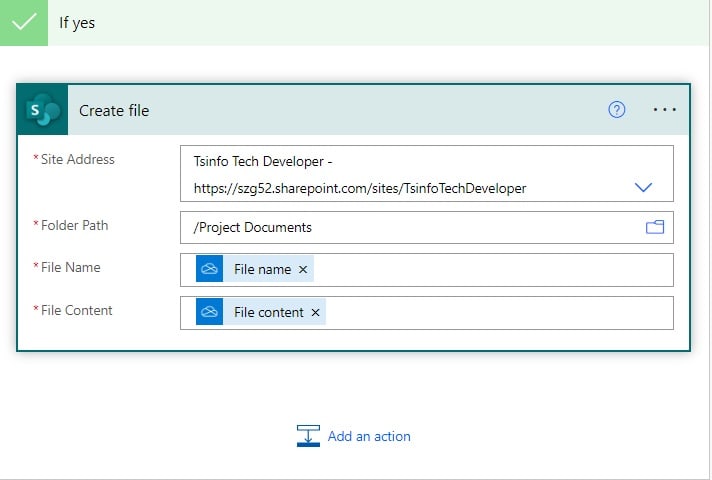
Task: Open folder picker for Folder Path
Action: pos(655,227)
